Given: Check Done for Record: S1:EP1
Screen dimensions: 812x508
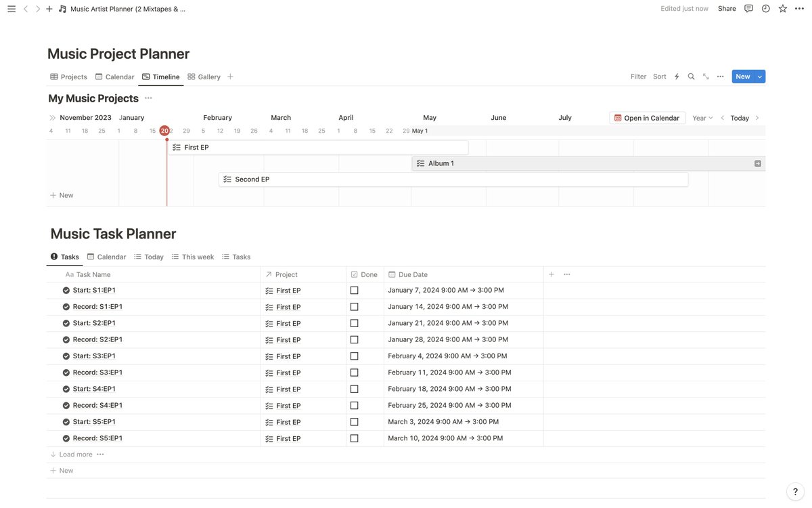Looking at the screenshot, I should coord(354,307).
